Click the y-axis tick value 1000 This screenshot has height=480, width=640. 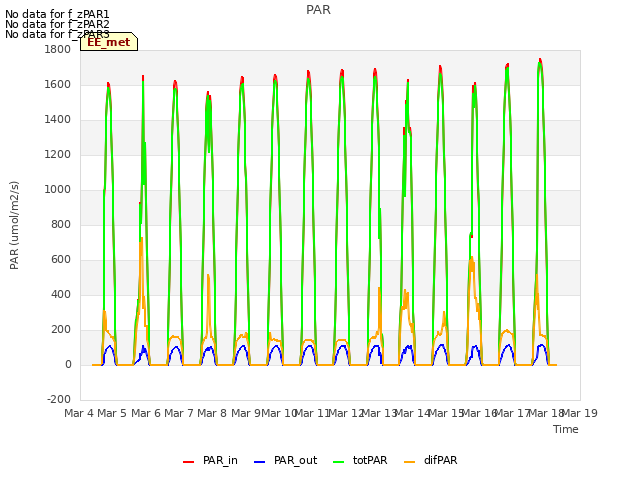coord(58,189)
